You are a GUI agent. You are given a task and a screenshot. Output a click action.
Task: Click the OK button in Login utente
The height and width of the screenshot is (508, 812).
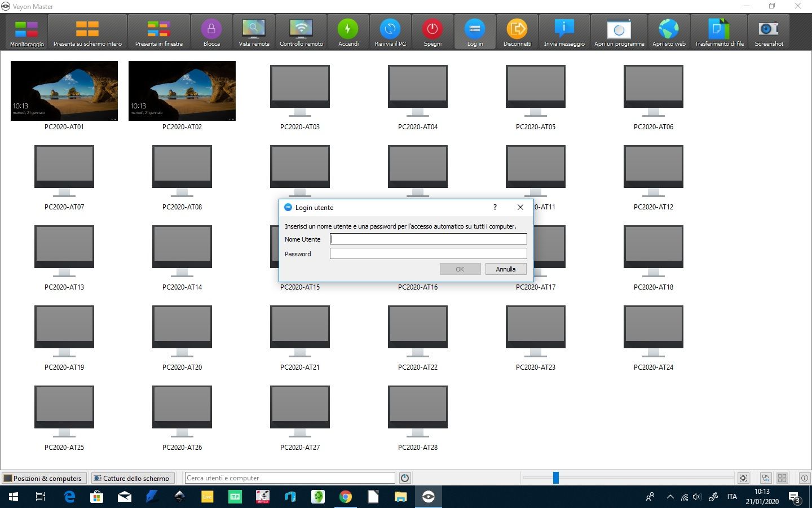(460, 269)
